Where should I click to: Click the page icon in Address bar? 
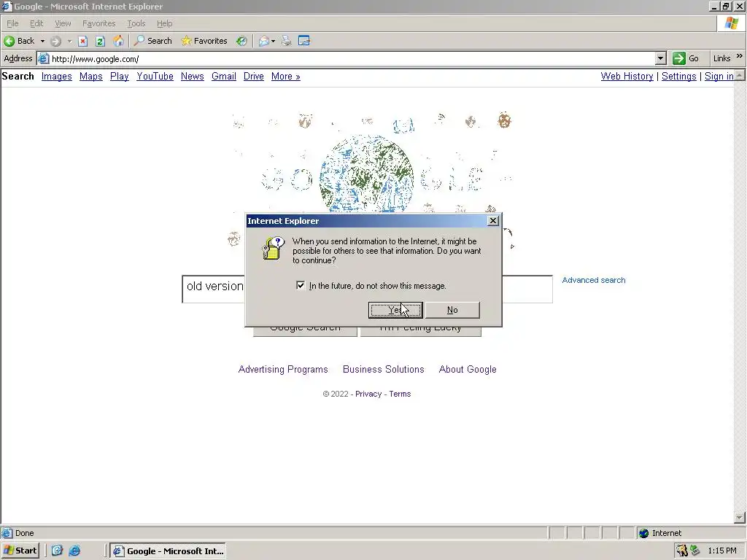(43, 58)
